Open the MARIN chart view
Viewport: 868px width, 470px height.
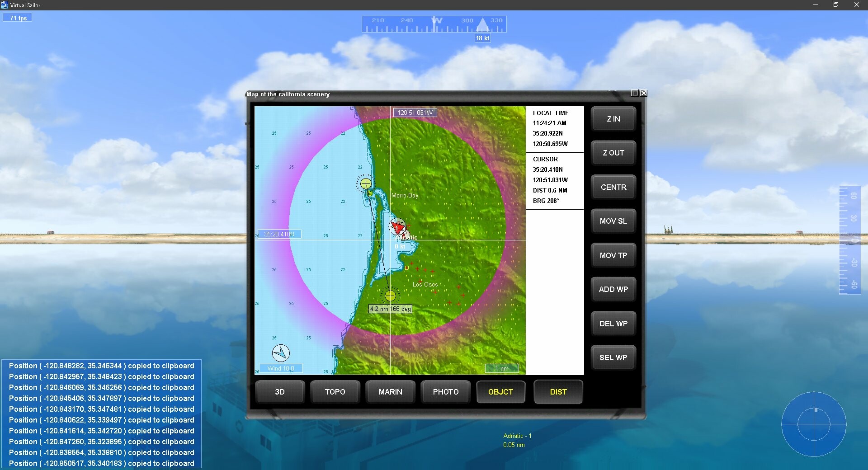[x=390, y=392]
